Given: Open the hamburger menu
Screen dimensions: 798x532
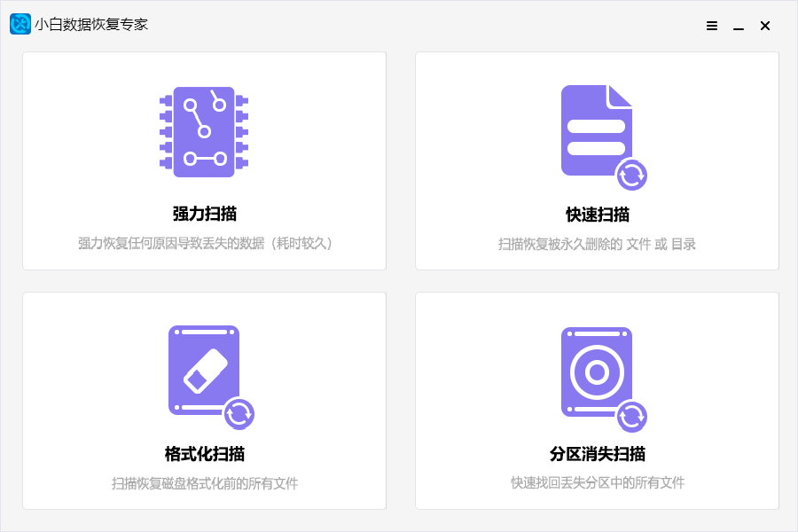Looking at the screenshot, I should click(711, 26).
